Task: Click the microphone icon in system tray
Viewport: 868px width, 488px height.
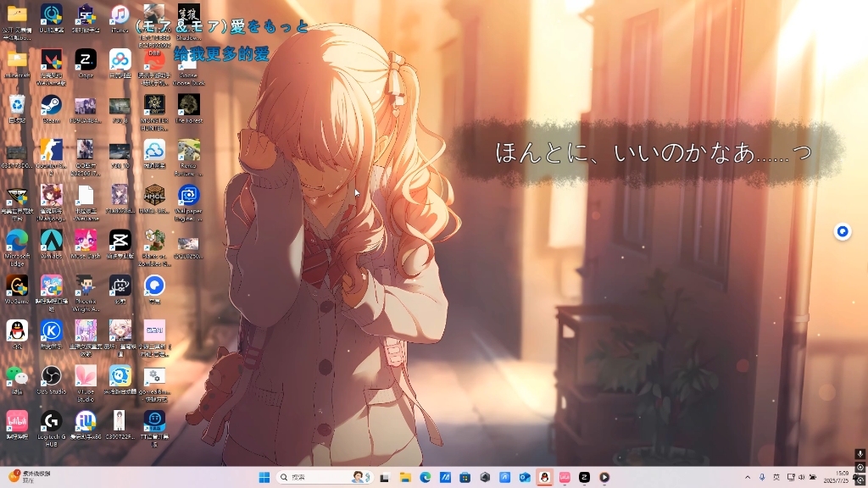Action: coord(762,477)
